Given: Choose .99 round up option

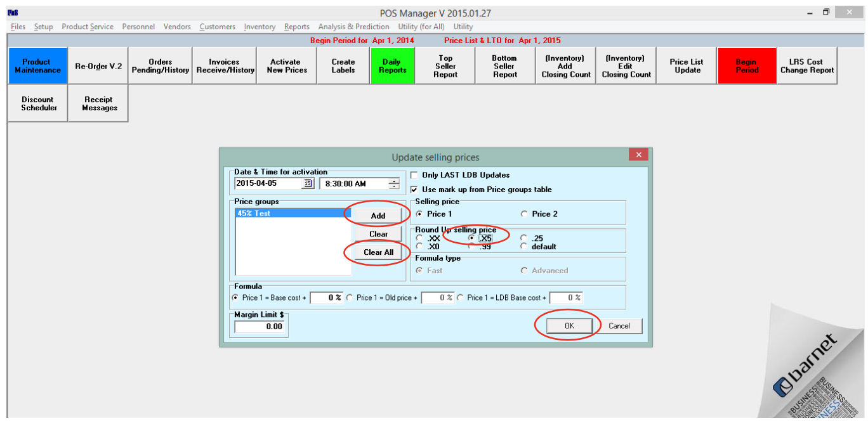Looking at the screenshot, I should (x=471, y=247).
